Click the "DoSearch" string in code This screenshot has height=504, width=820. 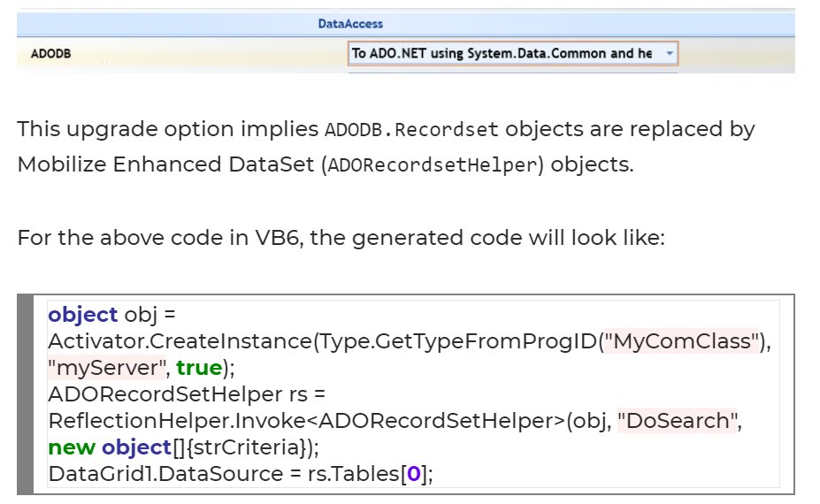pos(678,420)
